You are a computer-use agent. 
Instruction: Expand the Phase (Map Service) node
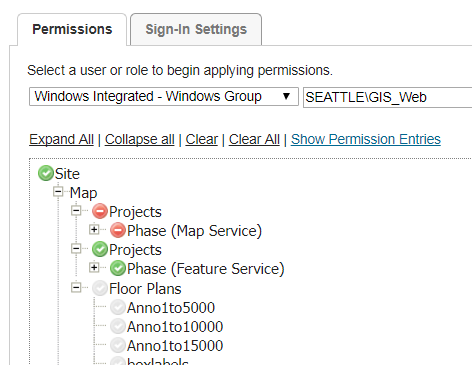pyautogui.click(x=94, y=230)
